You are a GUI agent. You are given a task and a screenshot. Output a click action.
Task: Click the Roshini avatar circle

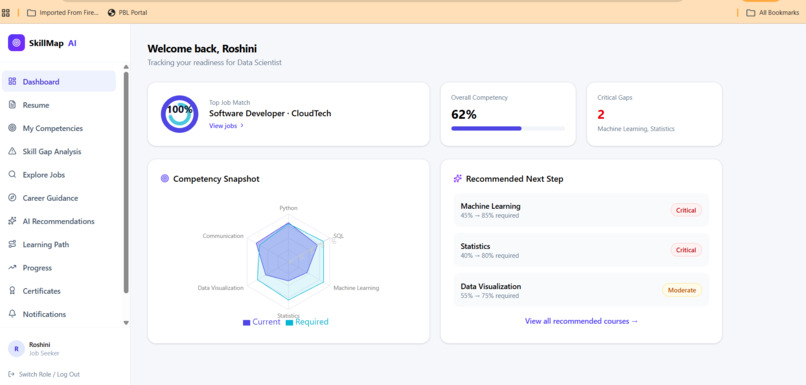(x=16, y=349)
